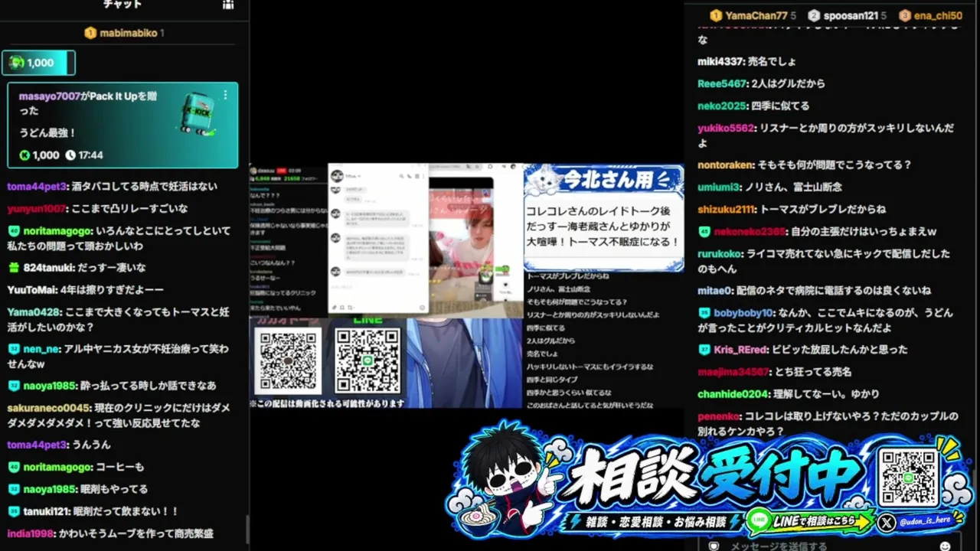Viewport: 980px width, 551px height.
Task: Click the Pack It Up suitcase gift image
Action: coord(198,114)
